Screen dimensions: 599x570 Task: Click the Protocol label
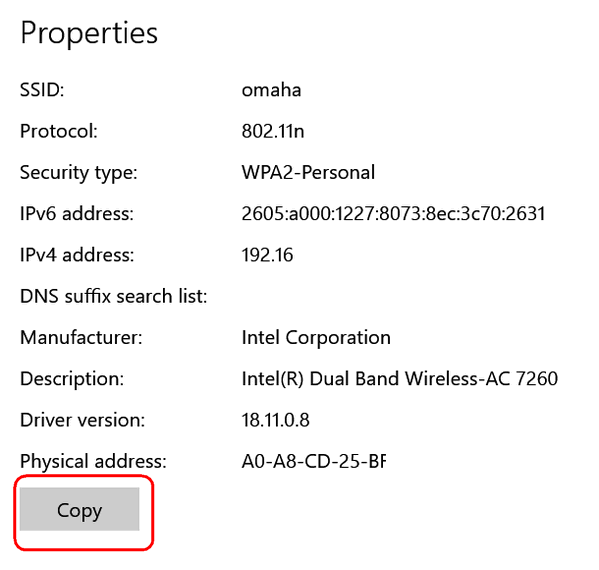coord(59,131)
